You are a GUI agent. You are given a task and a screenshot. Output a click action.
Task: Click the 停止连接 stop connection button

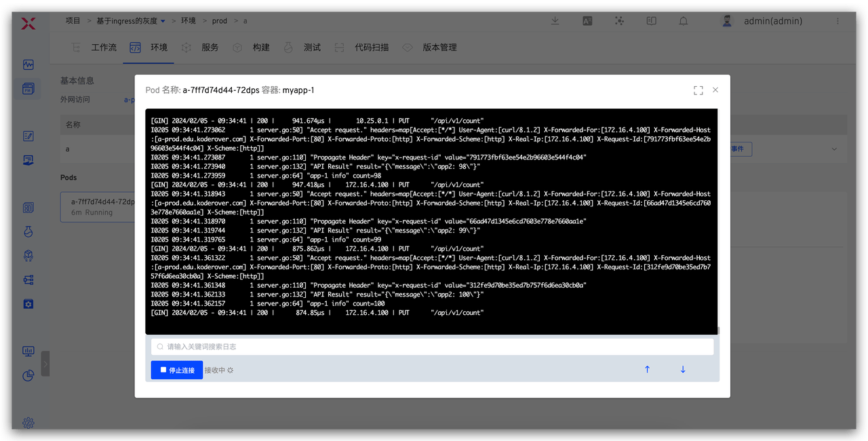[176, 370]
